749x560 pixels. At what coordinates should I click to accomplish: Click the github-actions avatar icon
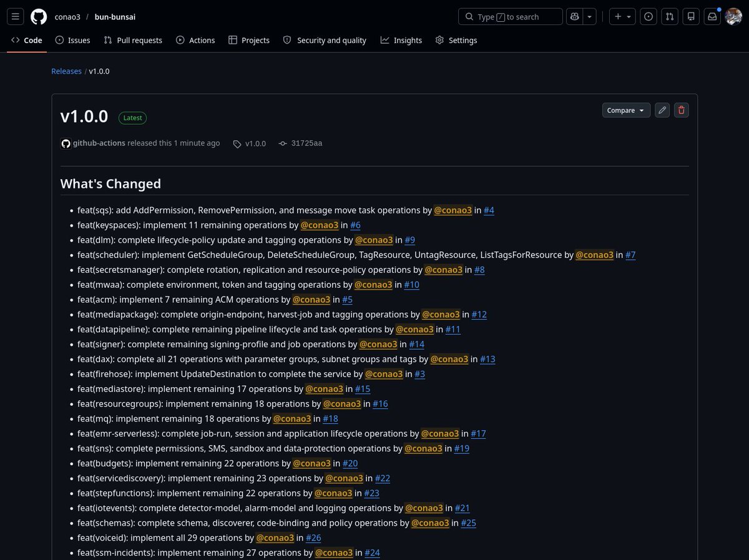tap(66, 144)
